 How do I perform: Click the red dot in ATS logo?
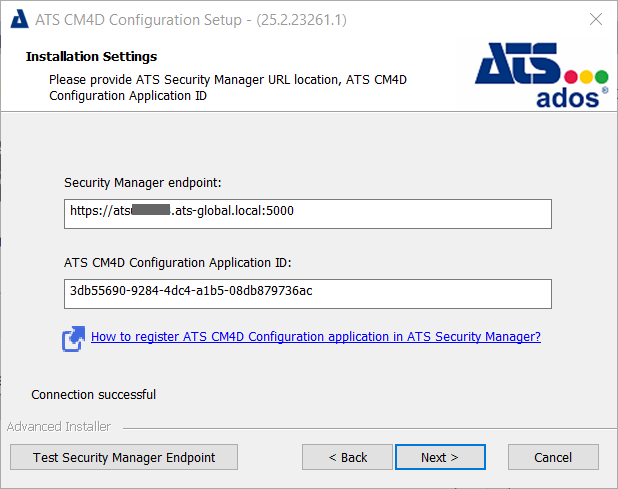(572, 76)
